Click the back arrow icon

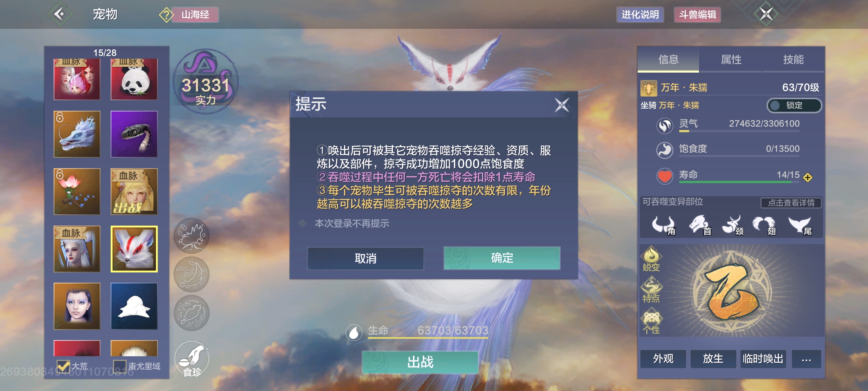pos(60,14)
